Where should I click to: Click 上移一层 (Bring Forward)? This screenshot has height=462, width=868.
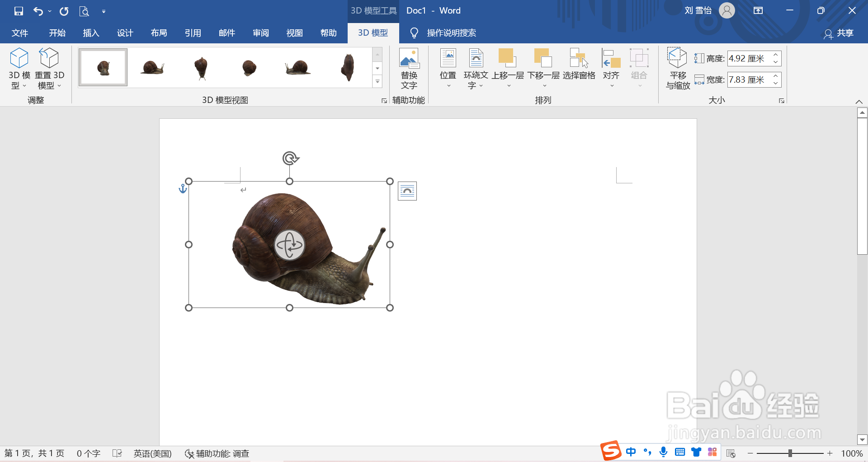[x=508, y=69]
